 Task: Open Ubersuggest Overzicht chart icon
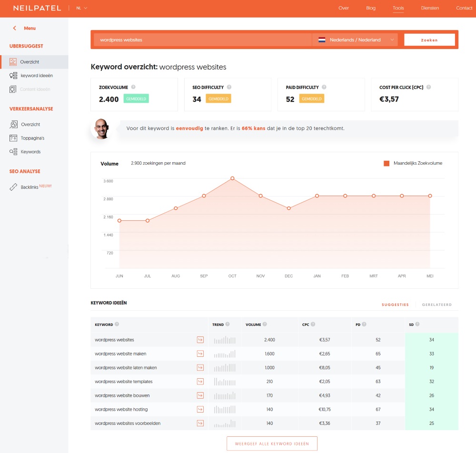coord(13,62)
